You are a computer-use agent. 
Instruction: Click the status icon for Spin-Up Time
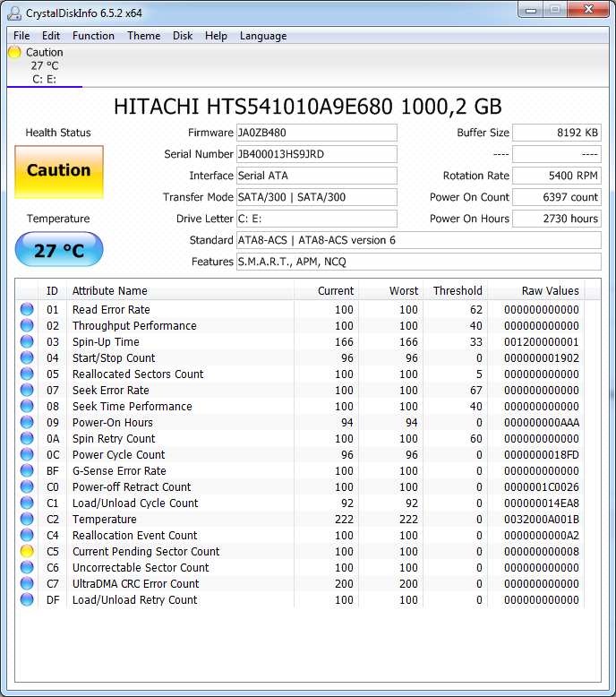tap(27, 341)
